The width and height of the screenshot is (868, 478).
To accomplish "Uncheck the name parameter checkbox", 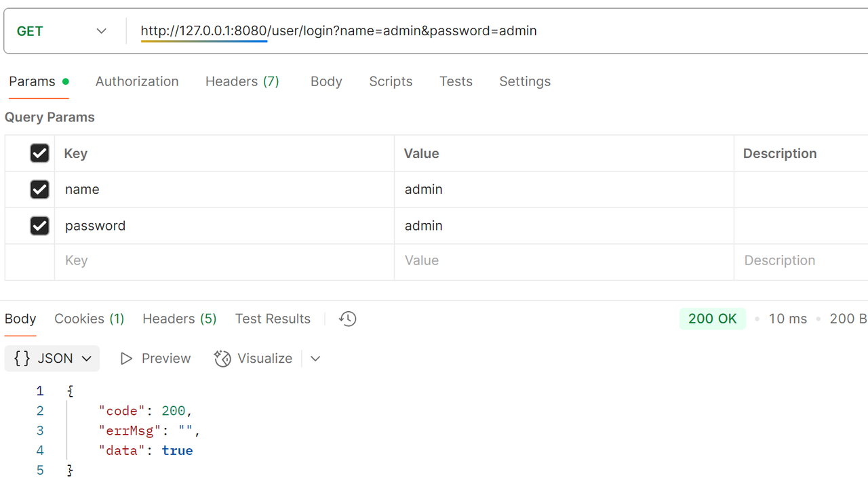I will point(39,189).
